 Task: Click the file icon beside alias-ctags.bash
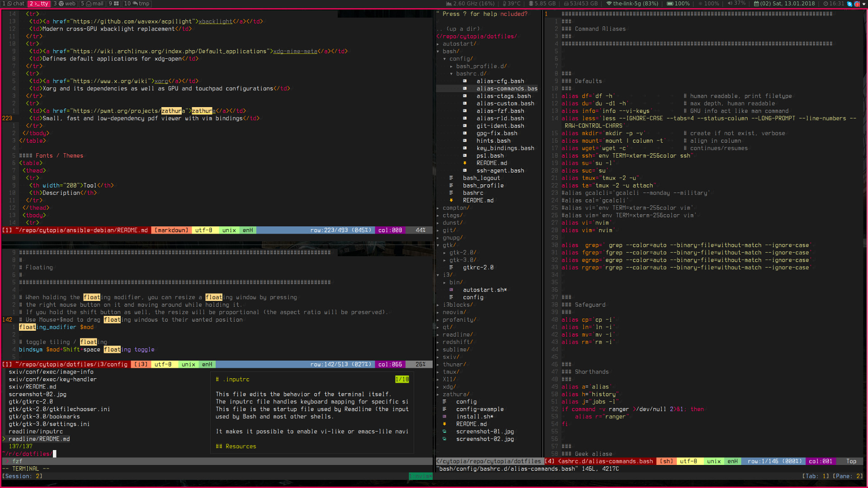pyautogui.click(x=465, y=96)
